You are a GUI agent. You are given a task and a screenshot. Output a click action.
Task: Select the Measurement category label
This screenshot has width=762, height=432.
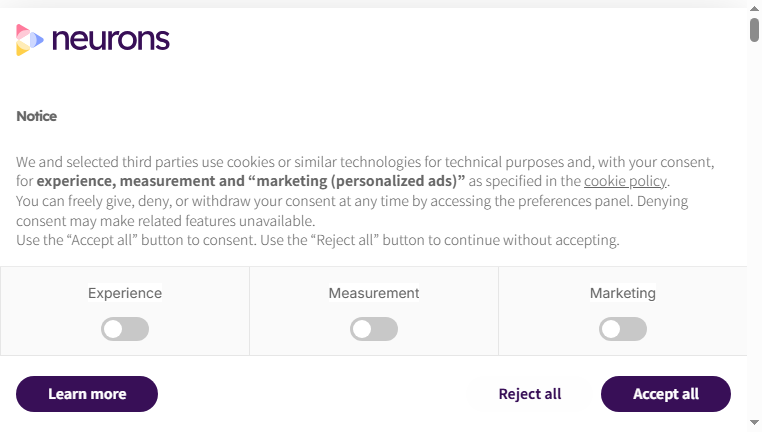(x=374, y=293)
